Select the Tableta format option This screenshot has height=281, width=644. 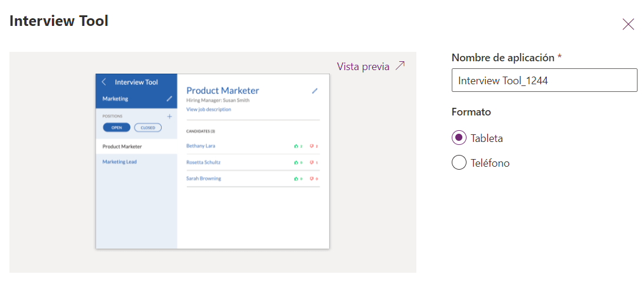click(459, 138)
